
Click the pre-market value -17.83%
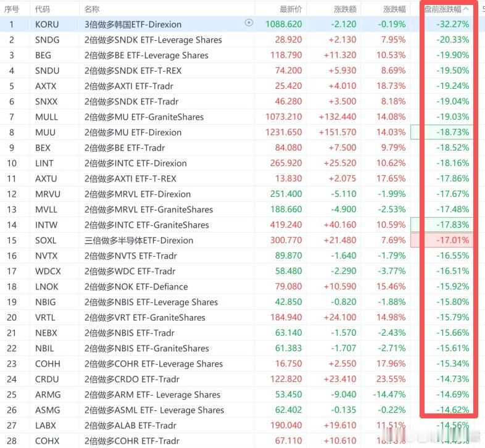[453, 225]
